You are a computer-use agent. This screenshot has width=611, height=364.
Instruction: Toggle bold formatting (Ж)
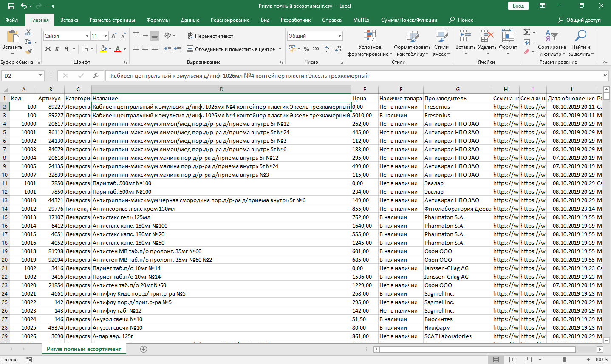[48, 49]
